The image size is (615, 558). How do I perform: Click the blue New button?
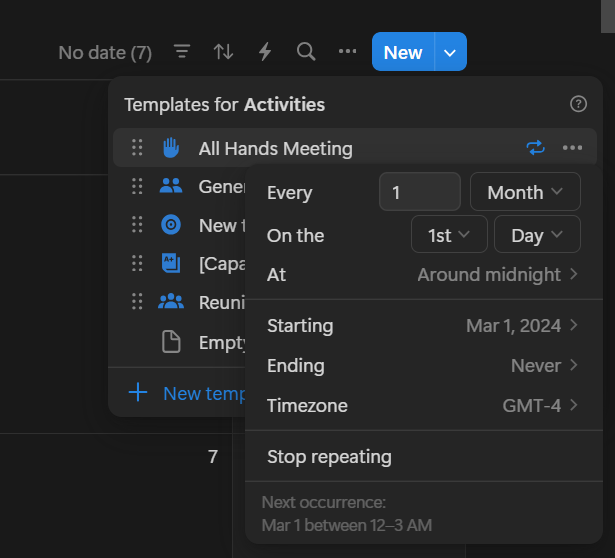tap(403, 52)
